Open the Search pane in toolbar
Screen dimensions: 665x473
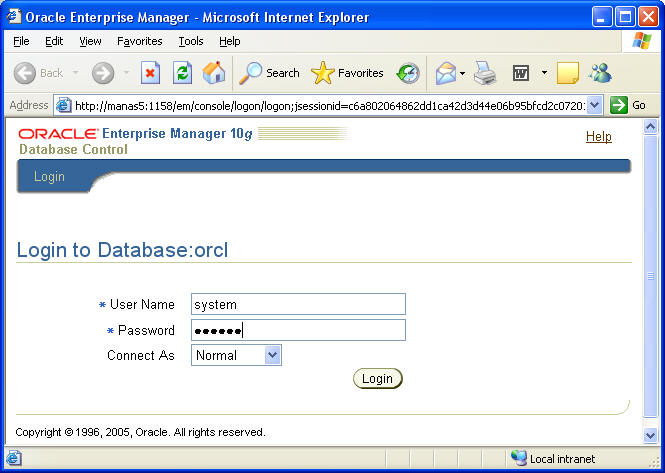268,73
